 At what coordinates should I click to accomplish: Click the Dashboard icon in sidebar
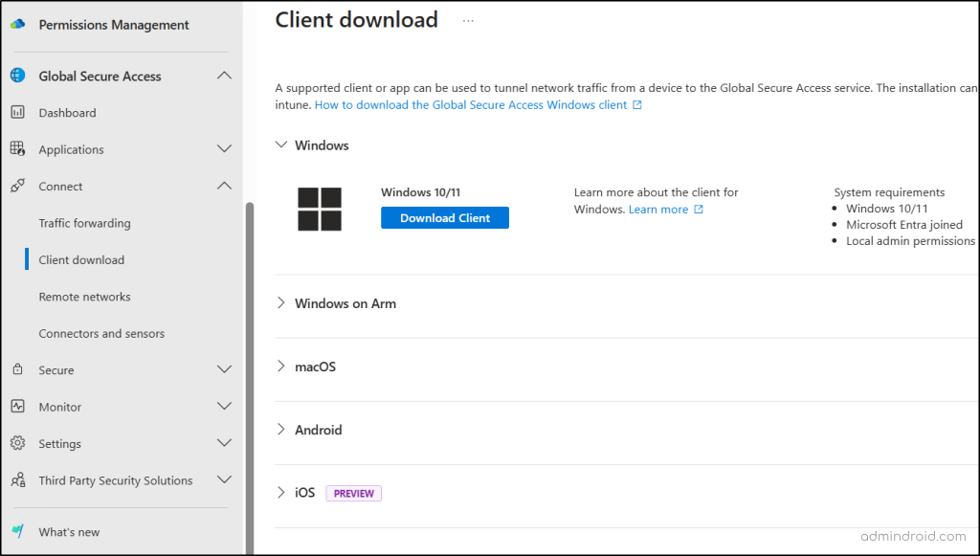click(x=17, y=113)
